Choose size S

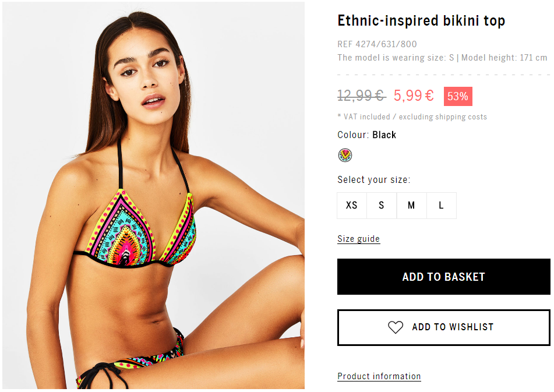point(382,206)
